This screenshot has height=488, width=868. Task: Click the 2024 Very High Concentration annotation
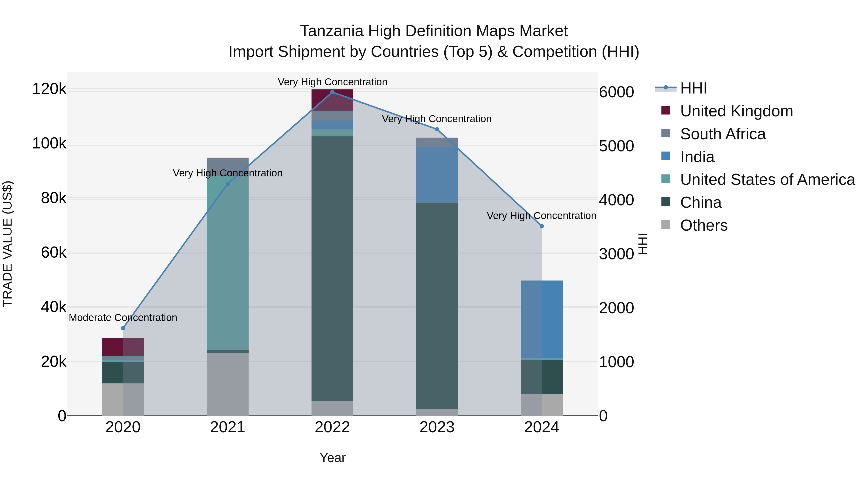pyautogui.click(x=542, y=215)
